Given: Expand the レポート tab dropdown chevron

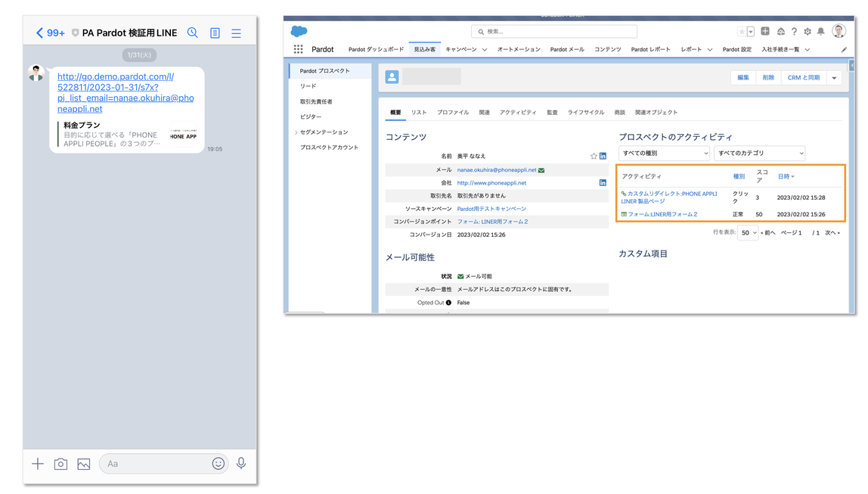Looking at the screenshot, I should [x=710, y=50].
